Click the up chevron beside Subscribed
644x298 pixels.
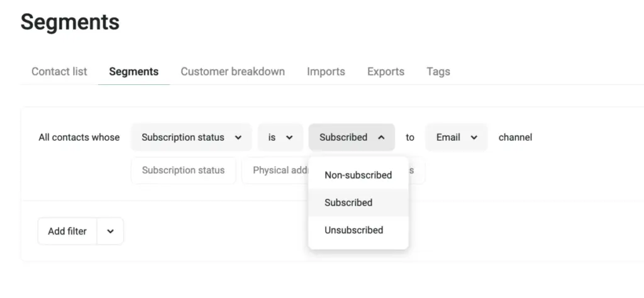[x=381, y=137]
